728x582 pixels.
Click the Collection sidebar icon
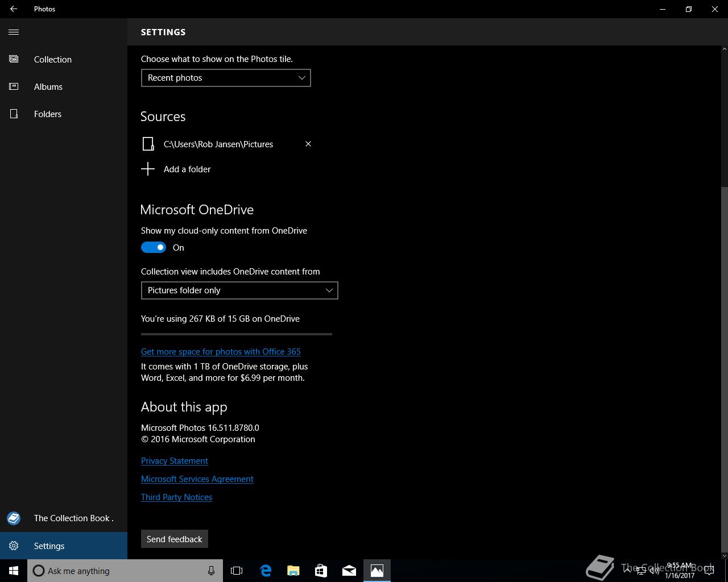pyautogui.click(x=14, y=59)
